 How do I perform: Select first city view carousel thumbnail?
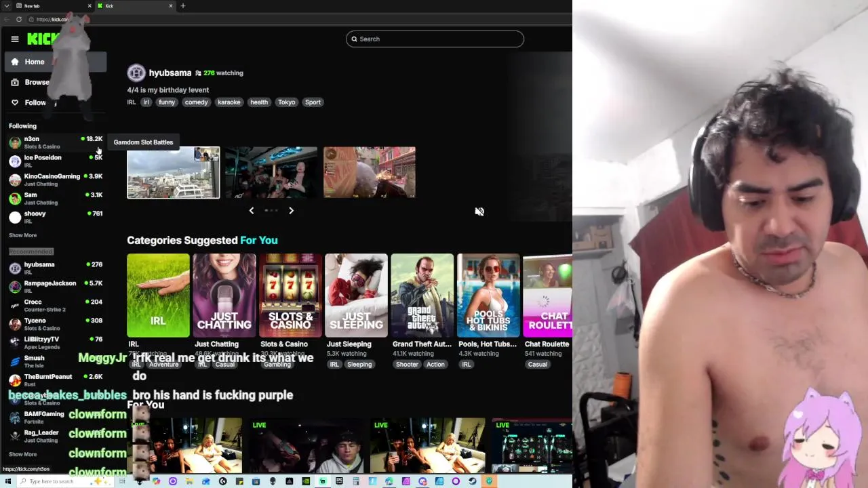coord(173,173)
